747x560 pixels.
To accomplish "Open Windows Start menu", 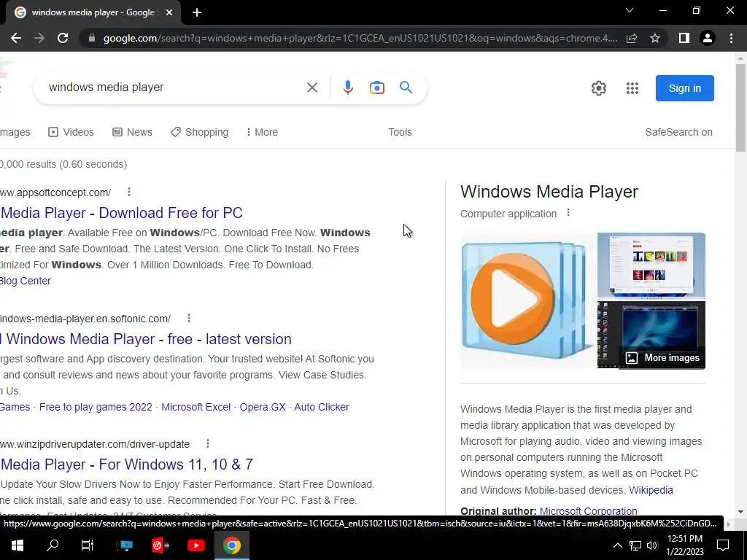I will point(18,545).
